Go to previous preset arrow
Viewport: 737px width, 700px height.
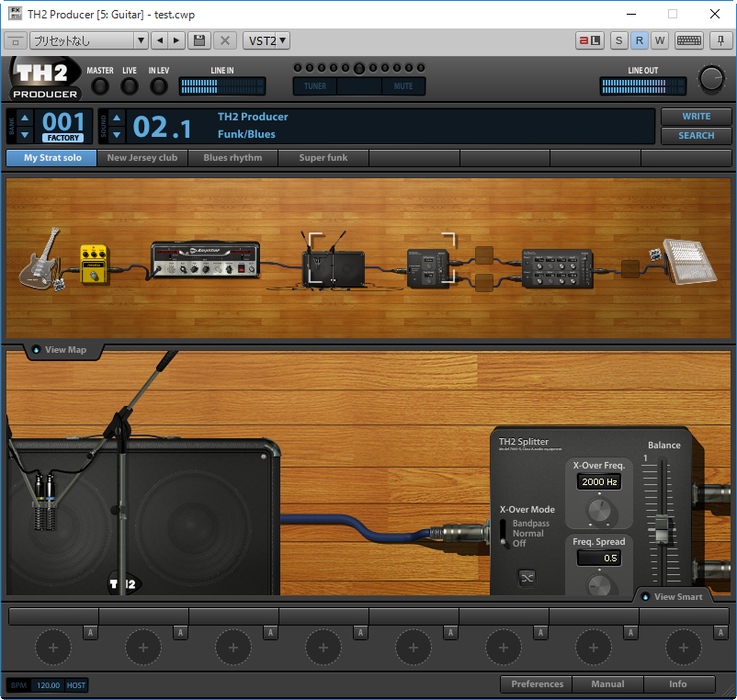click(x=160, y=40)
